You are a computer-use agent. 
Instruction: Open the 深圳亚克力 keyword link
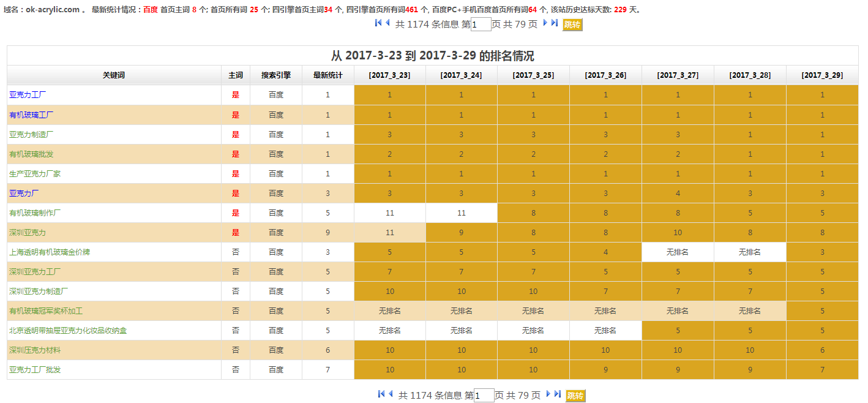tap(28, 233)
